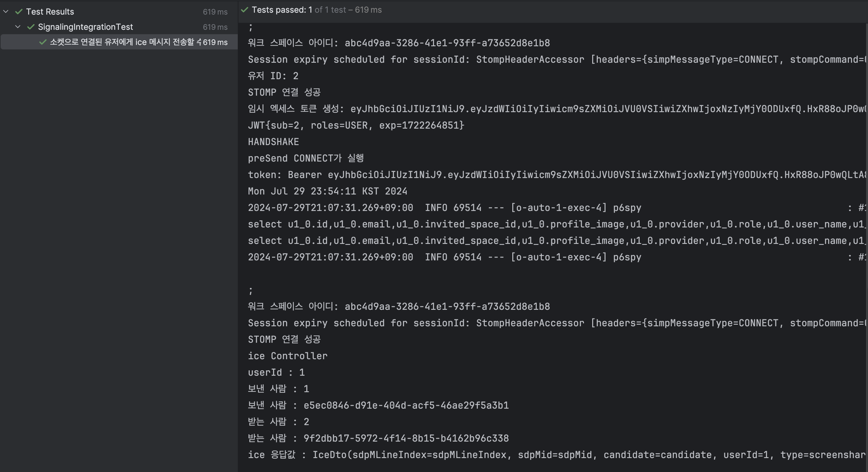
Task: Select the Test Results tree node
Action: (50, 11)
